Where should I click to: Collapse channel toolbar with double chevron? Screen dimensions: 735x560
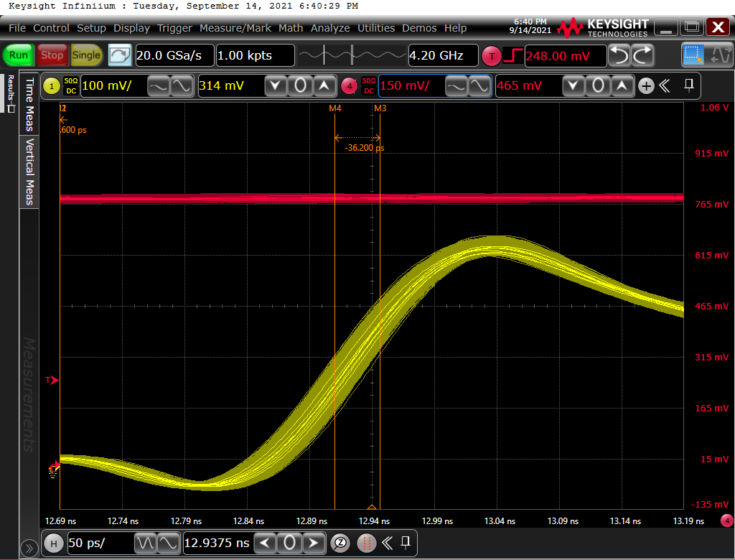pyautogui.click(x=665, y=86)
